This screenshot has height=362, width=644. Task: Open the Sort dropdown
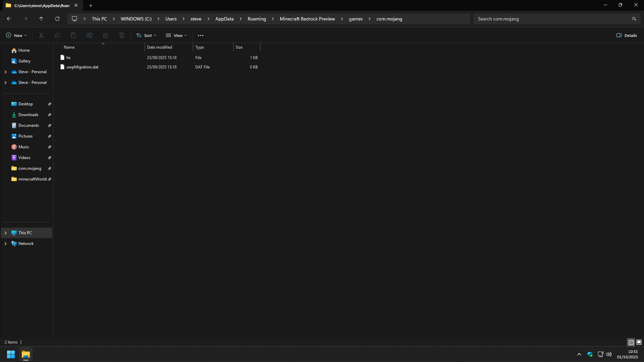(146, 35)
